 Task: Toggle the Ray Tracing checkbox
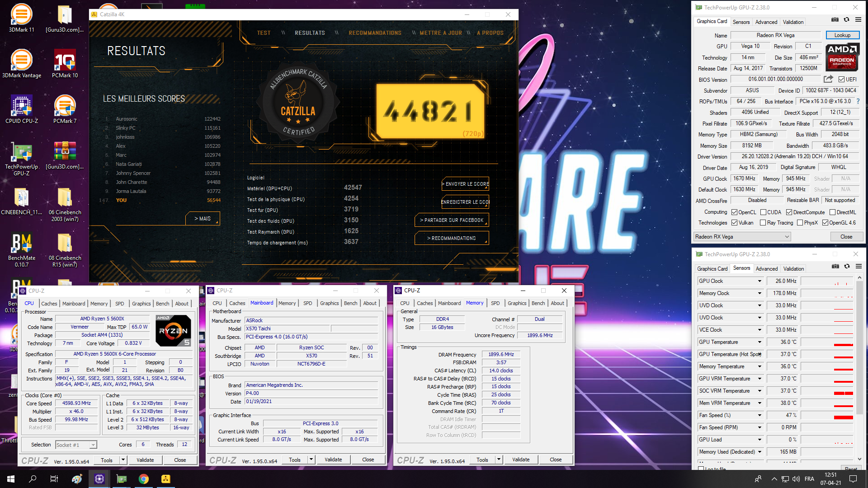(763, 223)
